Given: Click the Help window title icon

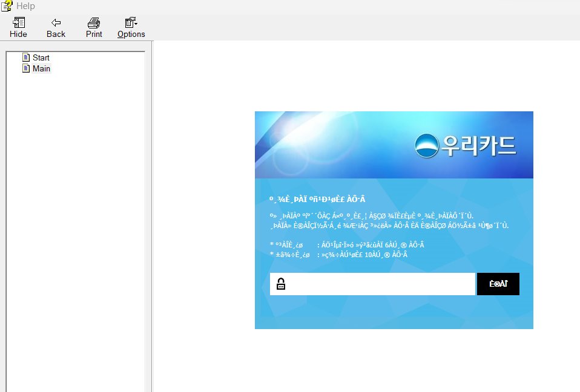Looking at the screenshot, I should 7,6.
